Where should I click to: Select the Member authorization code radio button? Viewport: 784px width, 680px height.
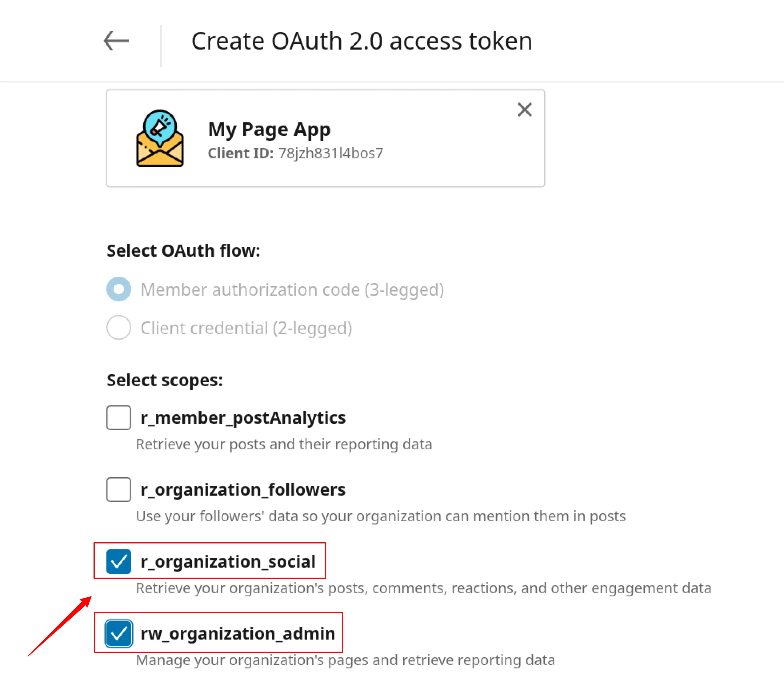click(x=119, y=289)
